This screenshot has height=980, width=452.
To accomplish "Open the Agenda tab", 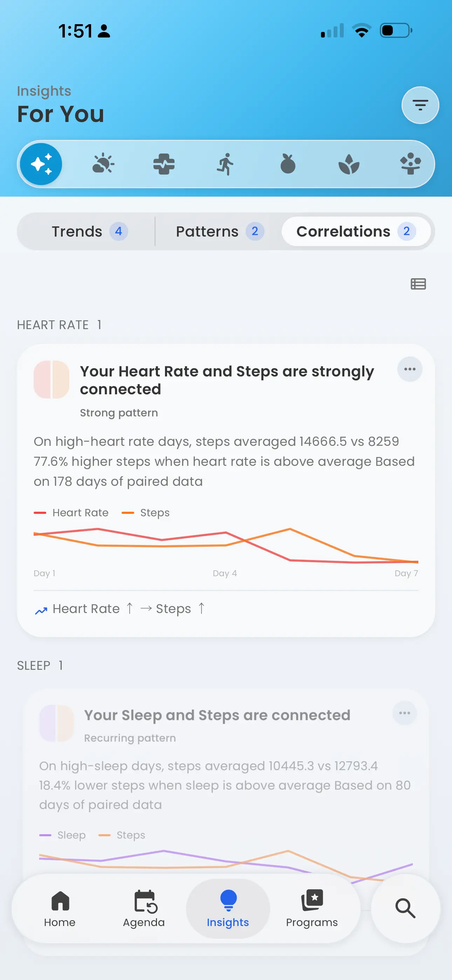I will click(144, 908).
